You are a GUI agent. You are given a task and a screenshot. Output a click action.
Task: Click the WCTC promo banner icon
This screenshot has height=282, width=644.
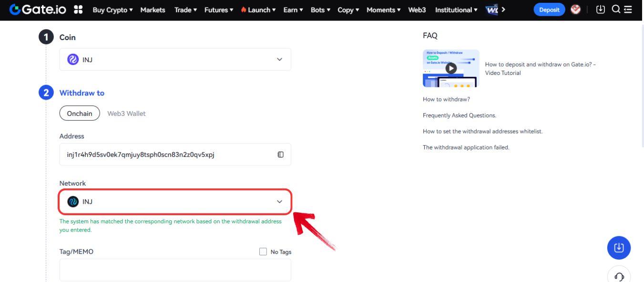(x=491, y=10)
